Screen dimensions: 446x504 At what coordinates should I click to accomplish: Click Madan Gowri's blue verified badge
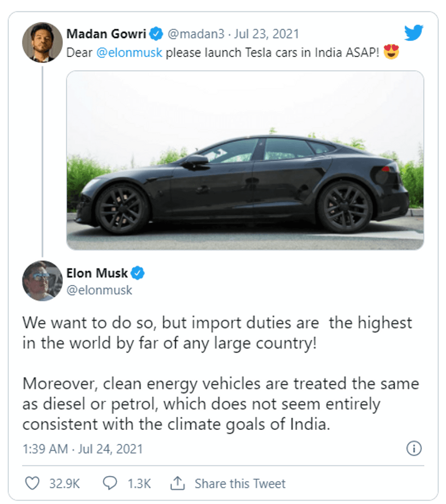tap(156, 34)
